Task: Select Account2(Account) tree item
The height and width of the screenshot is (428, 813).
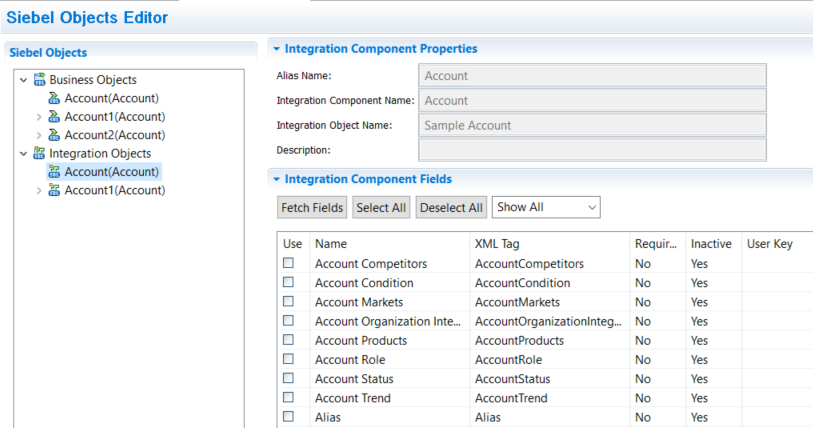Action: pyautogui.click(x=115, y=135)
